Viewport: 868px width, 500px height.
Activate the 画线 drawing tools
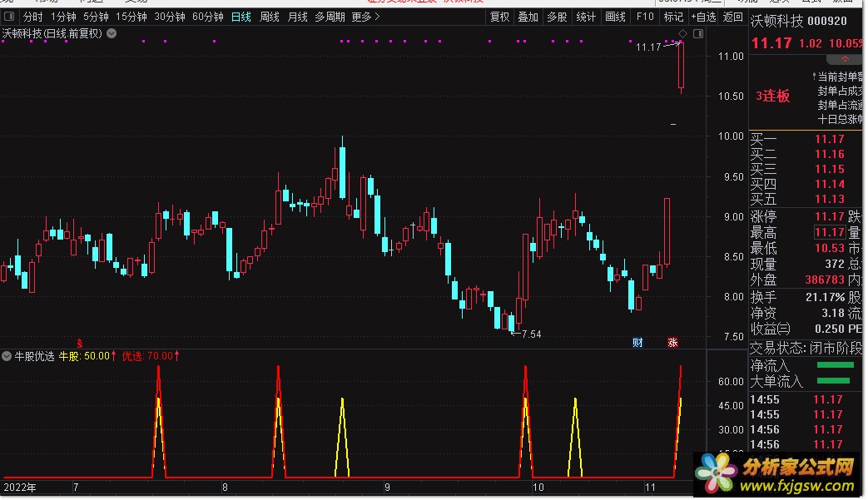615,17
